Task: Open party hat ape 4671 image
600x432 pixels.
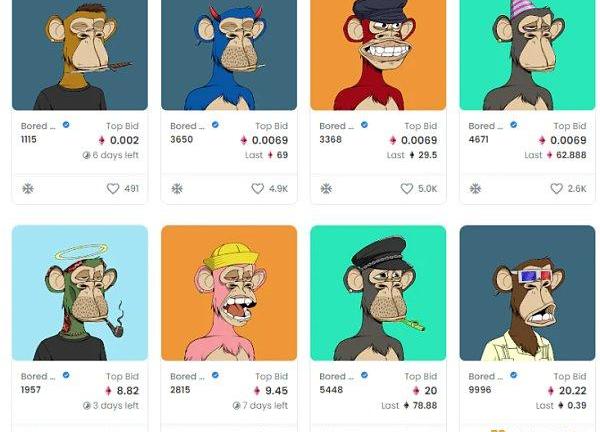Action: point(527,55)
